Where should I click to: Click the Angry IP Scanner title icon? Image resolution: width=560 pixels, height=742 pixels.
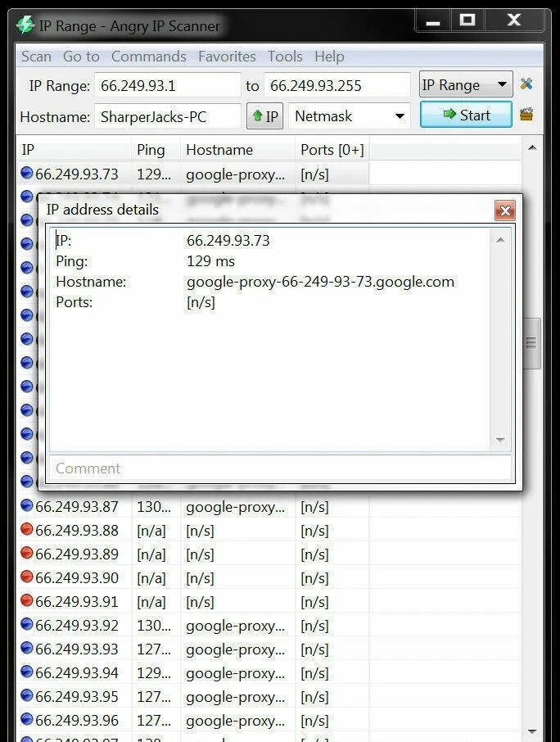tap(25, 25)
